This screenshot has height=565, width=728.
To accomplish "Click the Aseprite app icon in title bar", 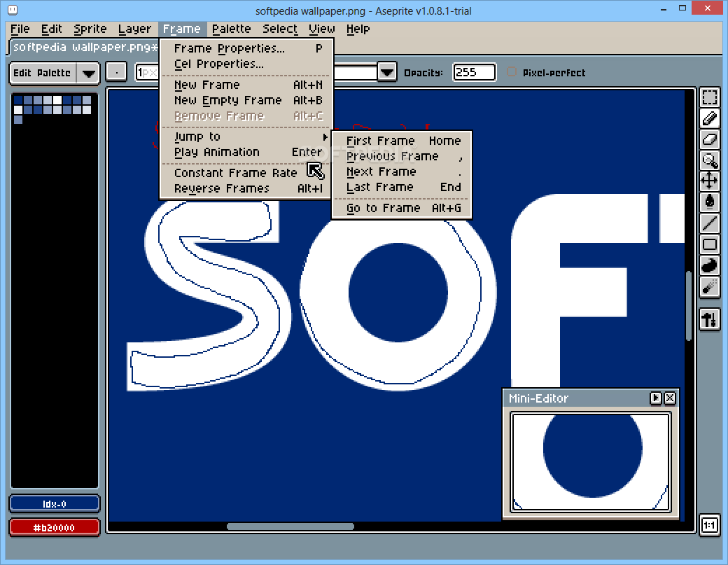I will (13, 9).
